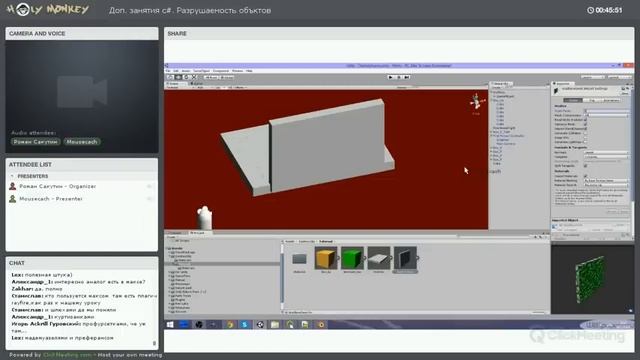Open the Mesh Compression dropdown

(608, 115)
